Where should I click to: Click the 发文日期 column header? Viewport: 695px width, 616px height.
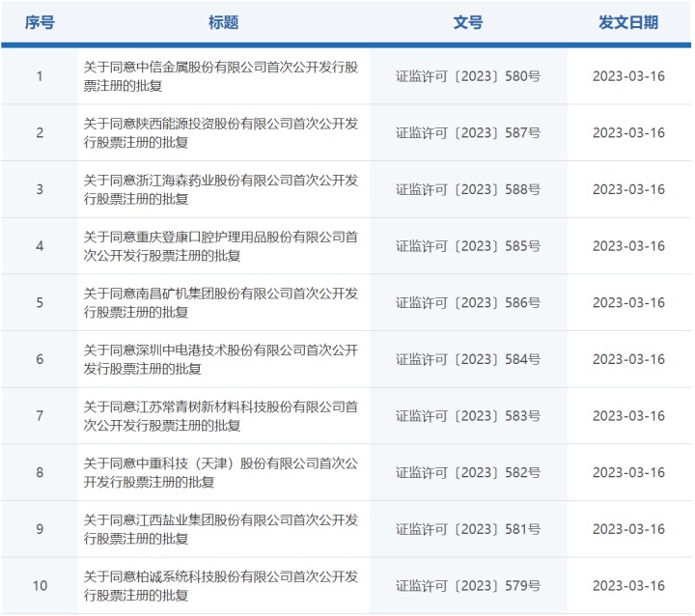(x=628, y=22)
